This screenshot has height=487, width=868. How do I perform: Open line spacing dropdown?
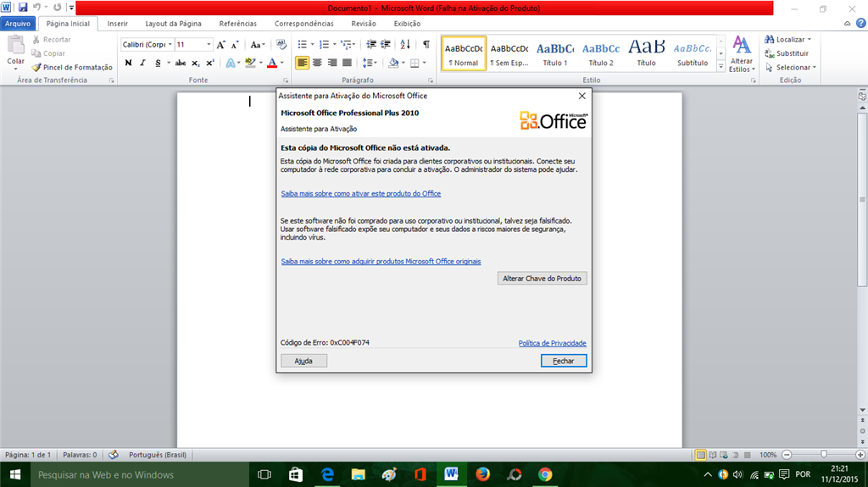click(x=370, y=63)
